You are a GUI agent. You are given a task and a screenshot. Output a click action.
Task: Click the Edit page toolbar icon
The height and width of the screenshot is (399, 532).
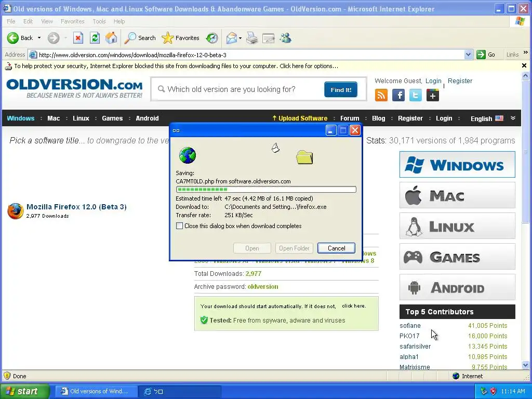tap(269, 38)
